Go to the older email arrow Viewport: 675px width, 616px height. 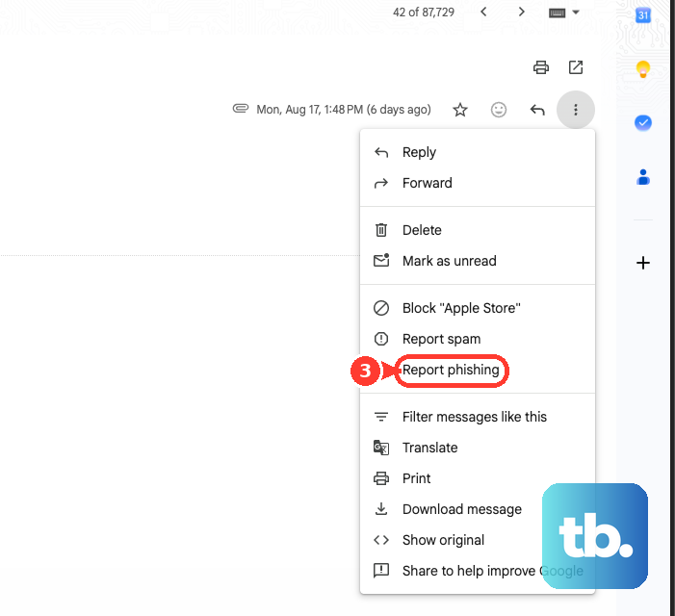(x=521, y=13)
